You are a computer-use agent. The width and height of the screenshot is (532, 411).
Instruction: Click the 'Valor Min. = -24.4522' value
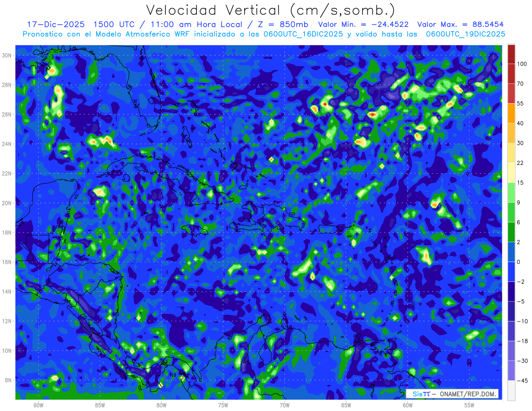(x=364, y=24)
